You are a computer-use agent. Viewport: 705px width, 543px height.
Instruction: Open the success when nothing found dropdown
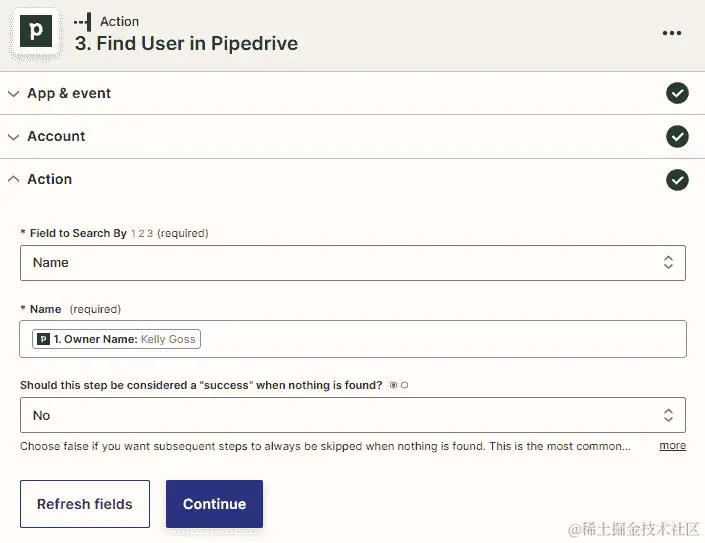pyautogui.click(x=353, y=415)
